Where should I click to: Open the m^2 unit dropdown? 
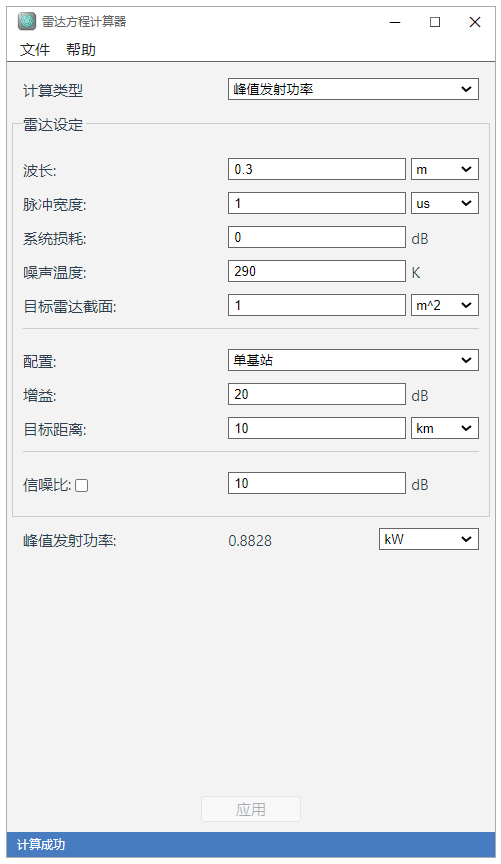pyautogui.click(x=445, y=305)
